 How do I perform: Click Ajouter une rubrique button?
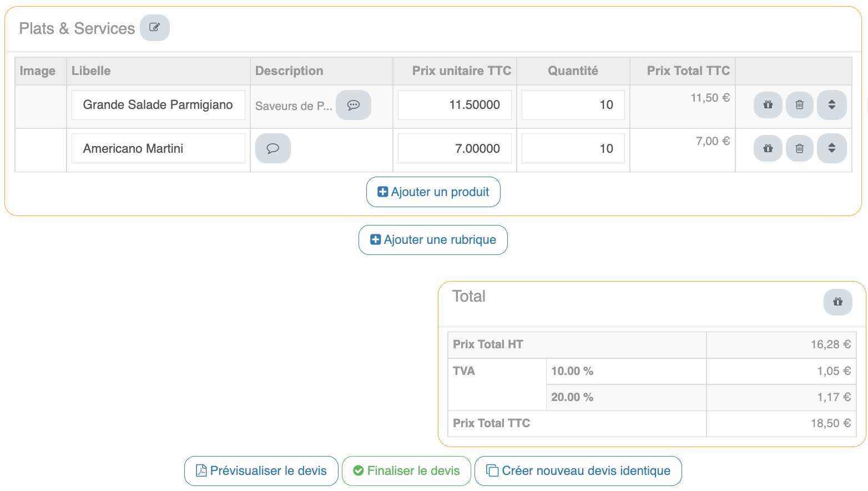(x=433, y=240)
